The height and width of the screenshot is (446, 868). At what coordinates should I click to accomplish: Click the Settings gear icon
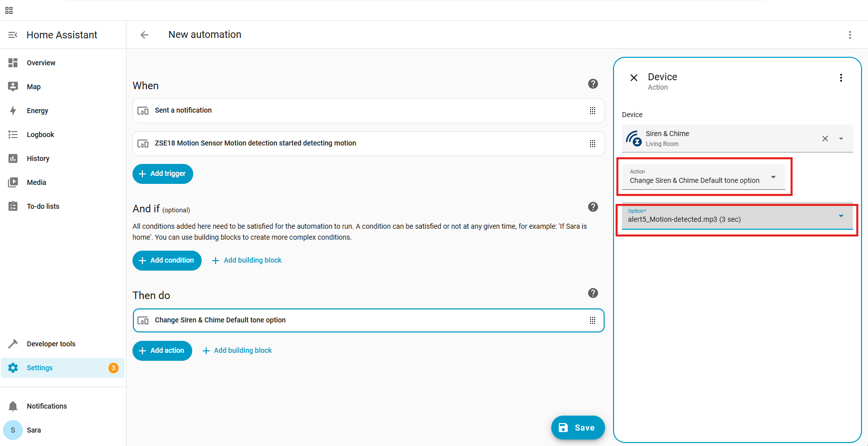click(x=13, y=368)
